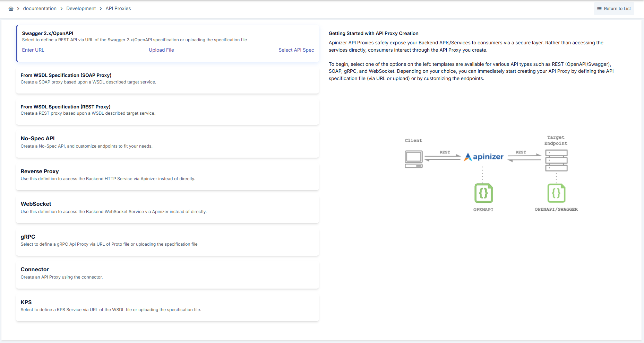Choose the Connector template card
The width and height of the screenshot is (644, 343).
click(168, 274)
